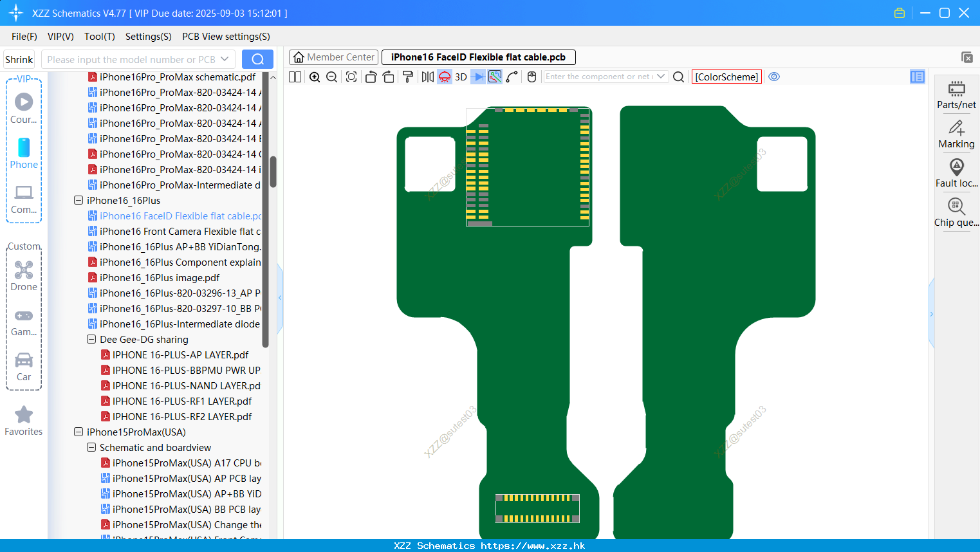The width and height of the screenshot is (980, 552).
Task: Switch to the Member Center tab
Action: 334,57
